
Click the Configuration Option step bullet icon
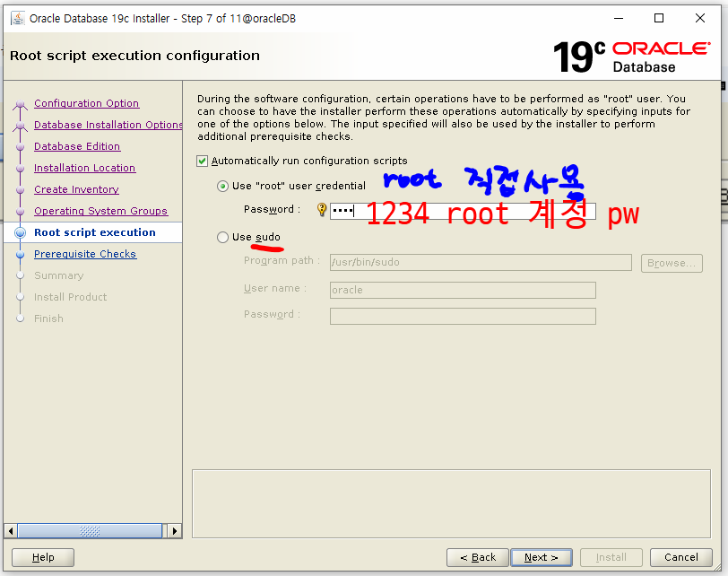(x=20, y=104)
